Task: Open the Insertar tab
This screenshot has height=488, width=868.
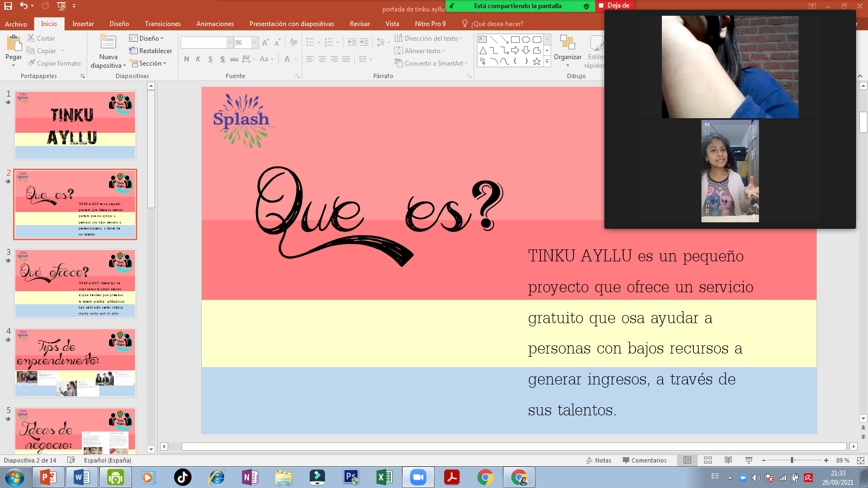Action: pyautogui.click(x=83, y=24)
